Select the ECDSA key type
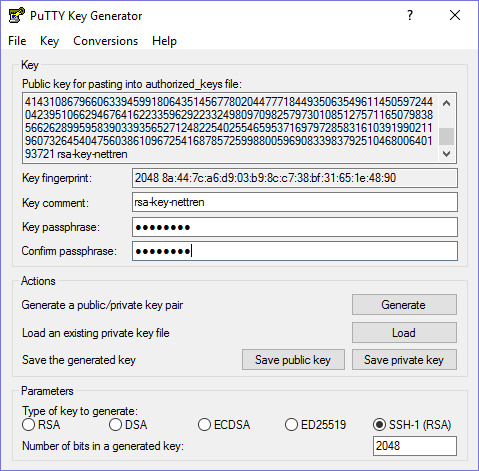Image resolution: width=479 pixels, height=471 pixels. coord(224,425)
